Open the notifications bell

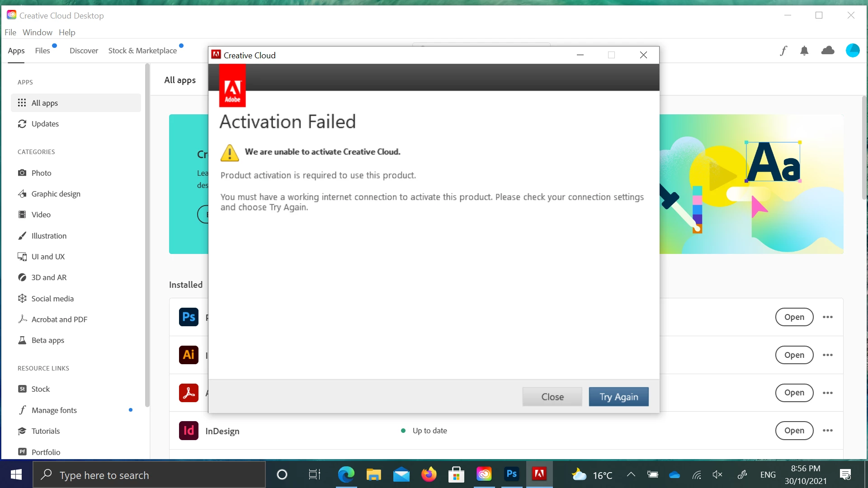click(x=804, y=51)
